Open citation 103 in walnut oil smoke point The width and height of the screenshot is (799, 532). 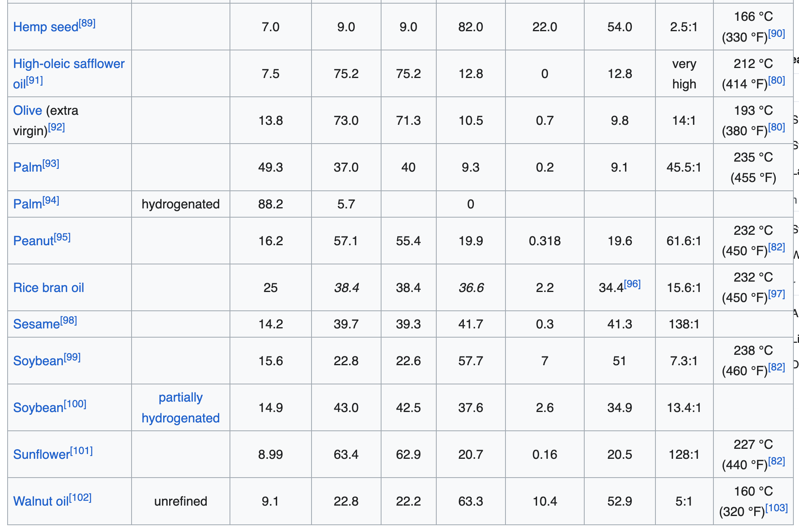(776, 508)
